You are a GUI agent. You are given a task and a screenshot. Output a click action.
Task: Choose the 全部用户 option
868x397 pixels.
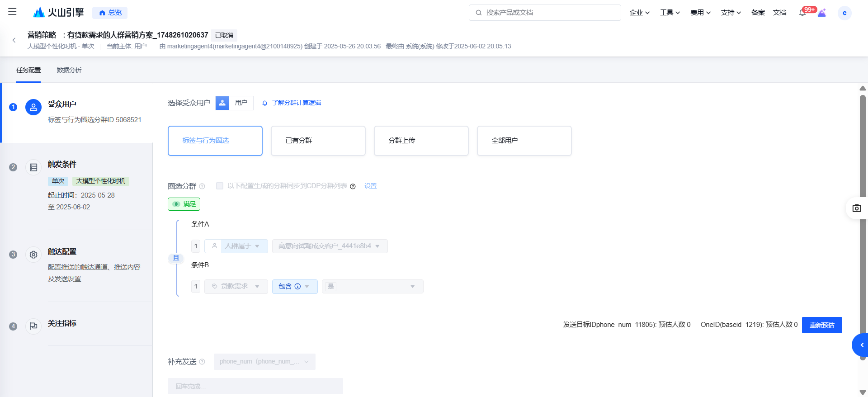[x=524, y=141]
